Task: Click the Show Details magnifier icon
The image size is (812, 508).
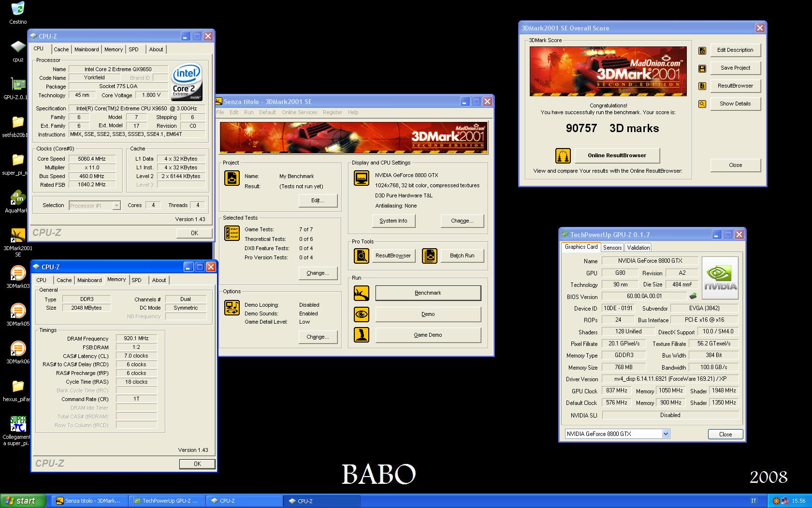Action: click(702, 104)
